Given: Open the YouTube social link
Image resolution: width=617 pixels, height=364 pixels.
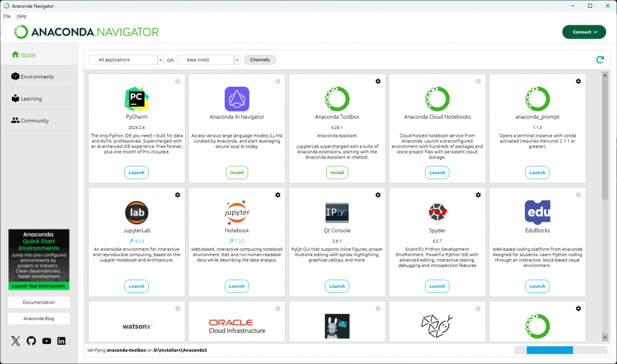Looking at the screenshot, I should click(x=46, y=340).
